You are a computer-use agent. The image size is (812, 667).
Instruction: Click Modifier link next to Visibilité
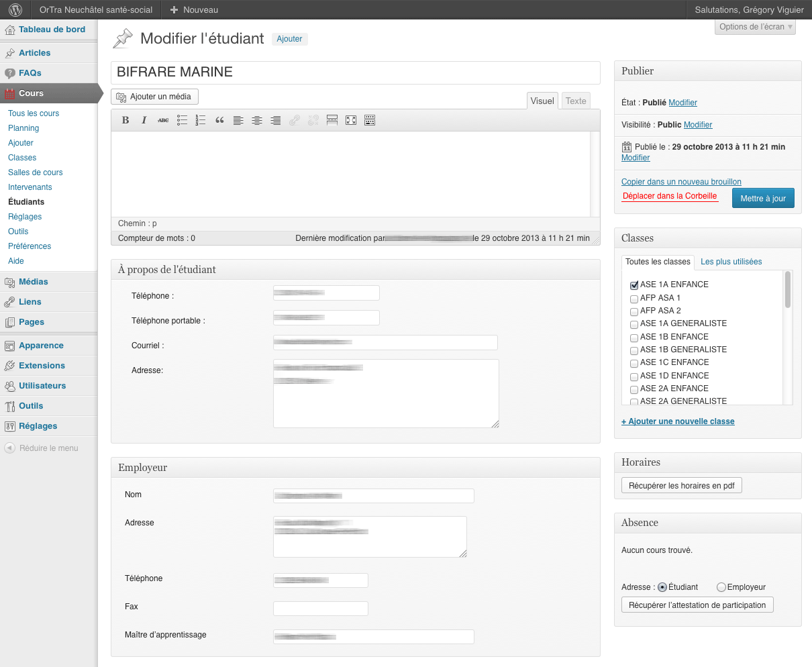(x=699, y=125)
